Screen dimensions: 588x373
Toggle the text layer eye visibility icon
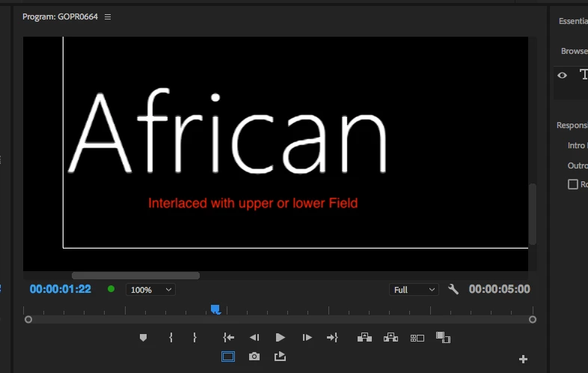pyautogui.click(x=562, y=75)
